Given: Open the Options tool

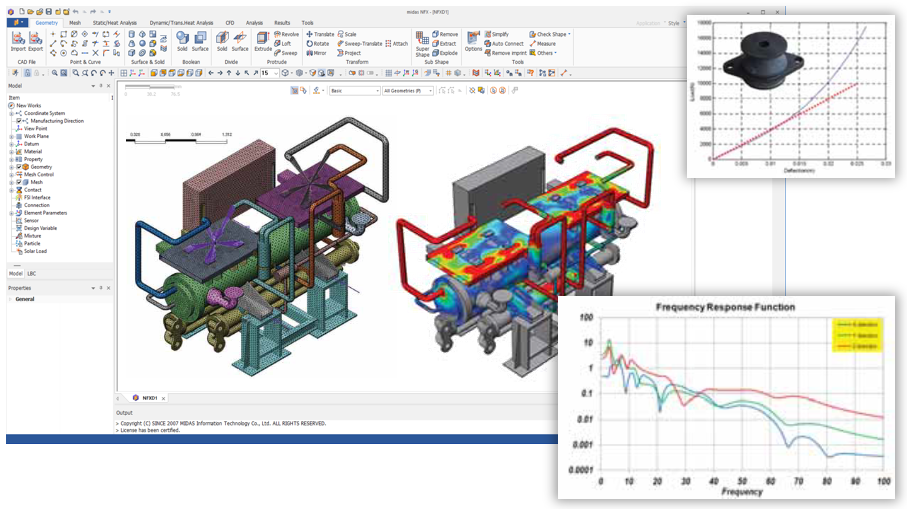Looking at the screenshot, I should (x=473, y=41).
